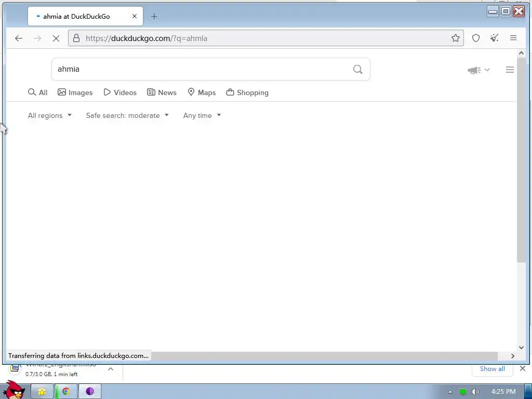532x399 pixels.
Task: Click the scrollbar up arrow
Action: point(522,54)
